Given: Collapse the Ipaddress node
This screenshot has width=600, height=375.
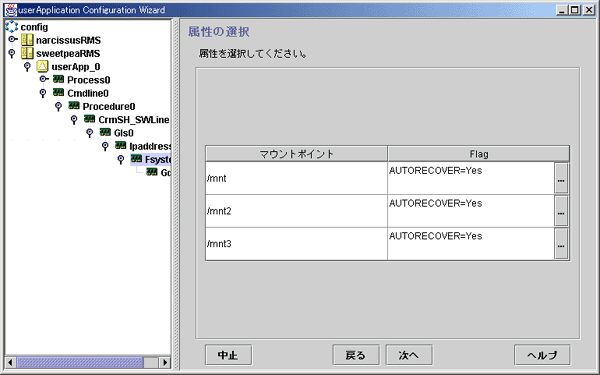Looking at the screenshot, I should tap(105, 146).
